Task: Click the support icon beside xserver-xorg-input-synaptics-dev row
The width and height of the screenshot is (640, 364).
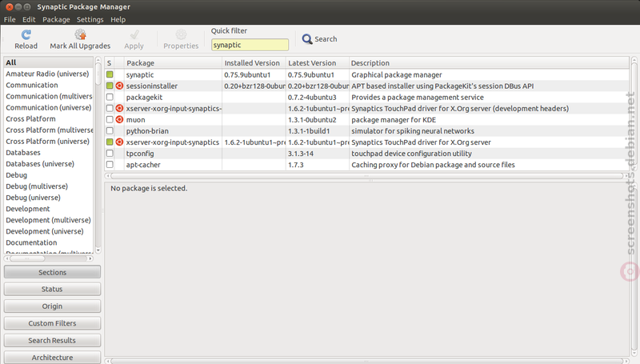Action: tap(119, 109)
